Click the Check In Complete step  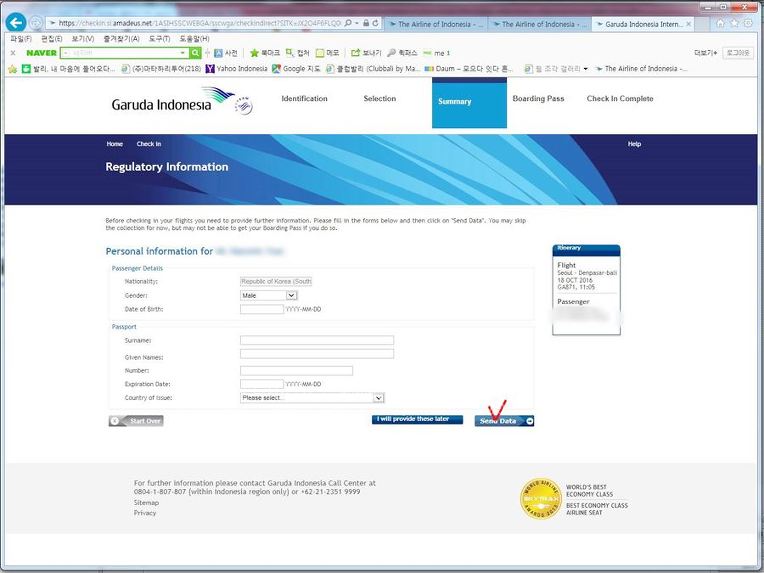(x=620, y=98)
